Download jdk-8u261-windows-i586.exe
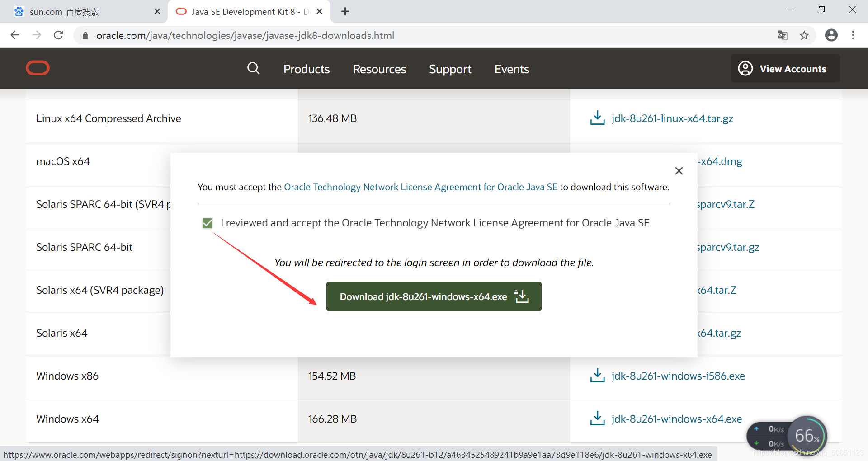The image size is (868, 461). point(678,376)
